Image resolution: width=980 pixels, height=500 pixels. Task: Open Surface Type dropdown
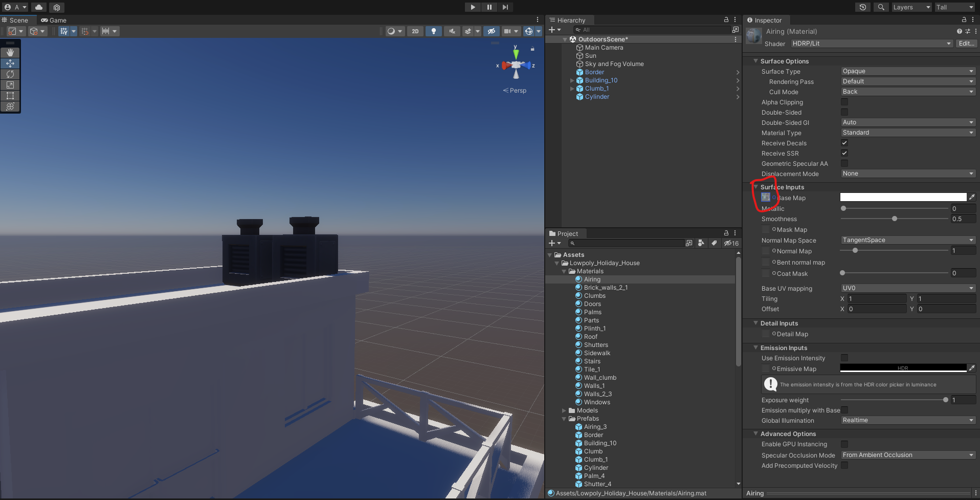pos(908,71)
